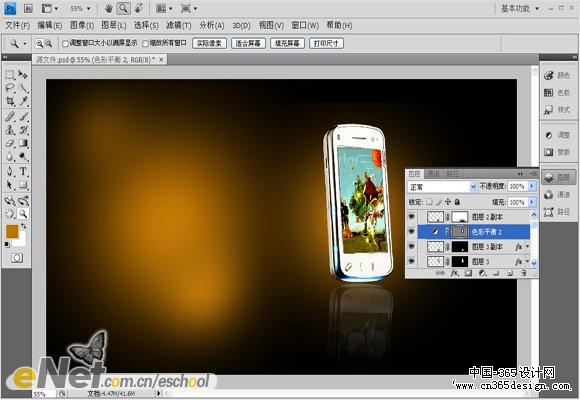
Task: Open the orange foreground color swatch
Action: (12, 231)
